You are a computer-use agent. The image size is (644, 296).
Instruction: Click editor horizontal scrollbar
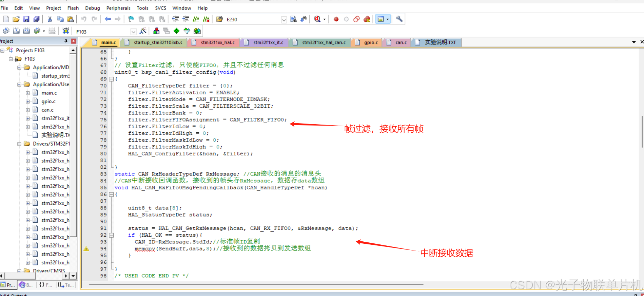[256, 284]
